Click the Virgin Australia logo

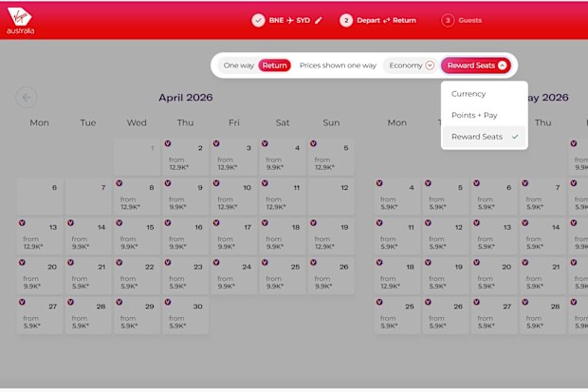(x=20, y=21)
